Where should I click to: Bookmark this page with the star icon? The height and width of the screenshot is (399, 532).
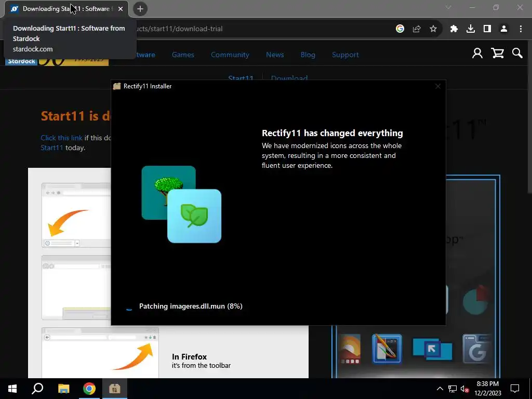pyautogui.click(x=433, y=29)
